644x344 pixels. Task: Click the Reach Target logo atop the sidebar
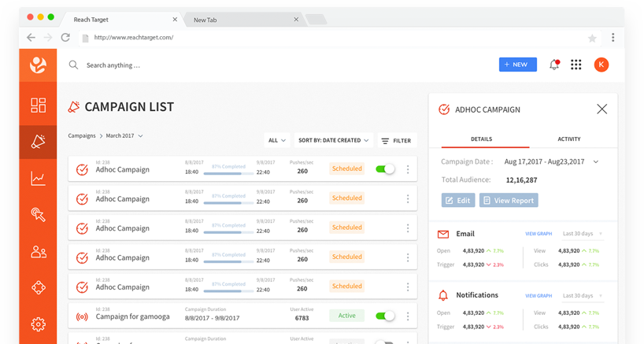38,65
